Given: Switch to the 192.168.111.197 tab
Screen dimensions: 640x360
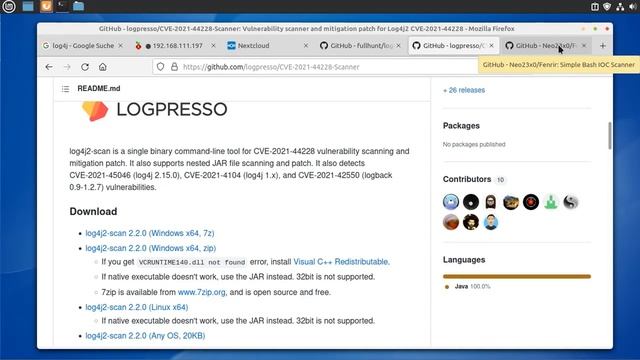Looking at the screenshot, I should (x=176, y=46).
